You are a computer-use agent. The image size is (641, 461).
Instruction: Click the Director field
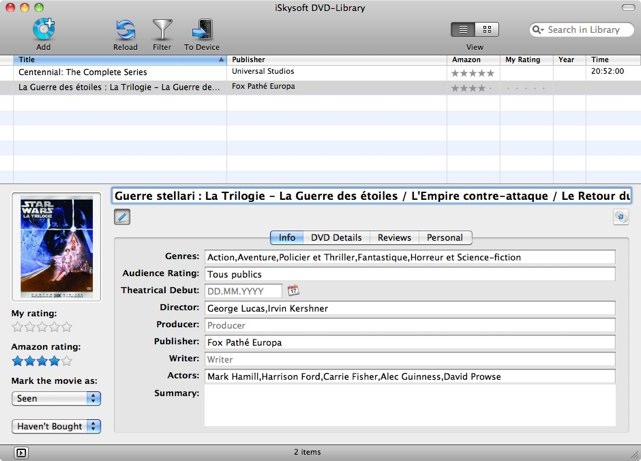tap(410, 308)
